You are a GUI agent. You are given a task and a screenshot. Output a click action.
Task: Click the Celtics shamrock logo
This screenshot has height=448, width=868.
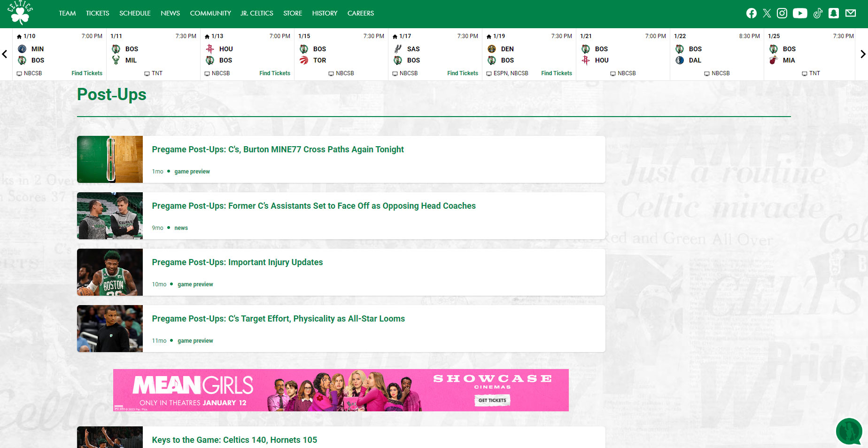pos(20,13)
